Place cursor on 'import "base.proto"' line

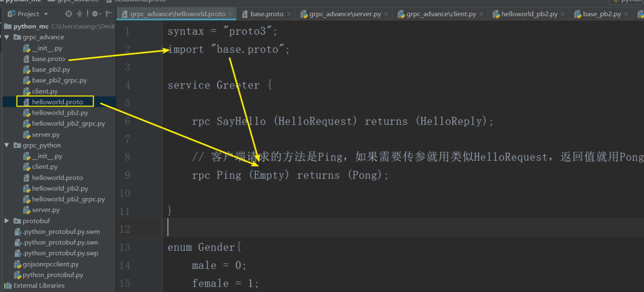[228, 49]
